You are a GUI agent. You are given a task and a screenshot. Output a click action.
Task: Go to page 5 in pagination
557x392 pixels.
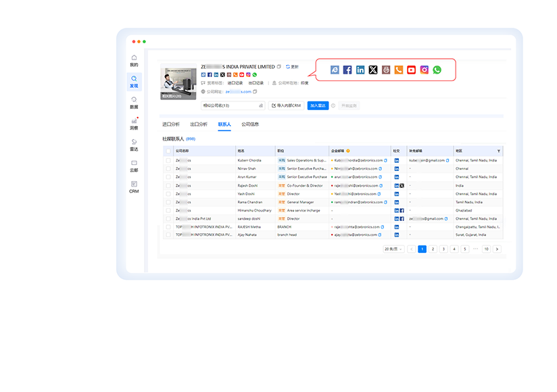click(464, 249)
